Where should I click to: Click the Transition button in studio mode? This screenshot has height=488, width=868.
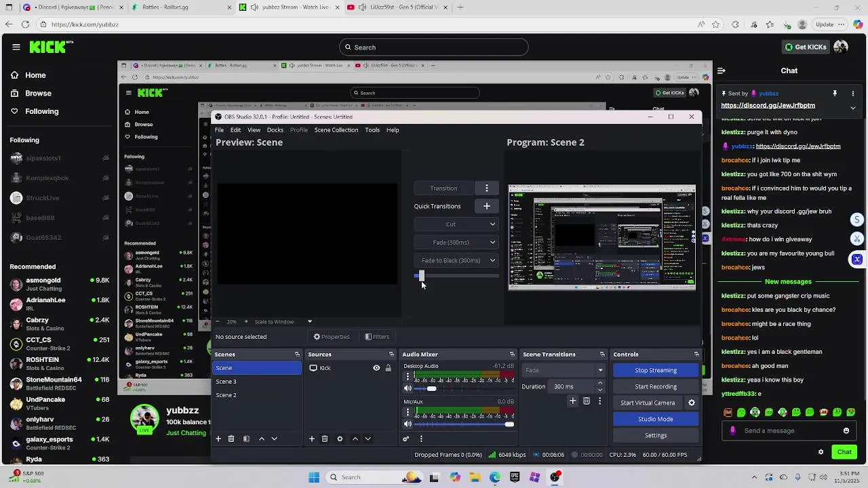(443, 188)
